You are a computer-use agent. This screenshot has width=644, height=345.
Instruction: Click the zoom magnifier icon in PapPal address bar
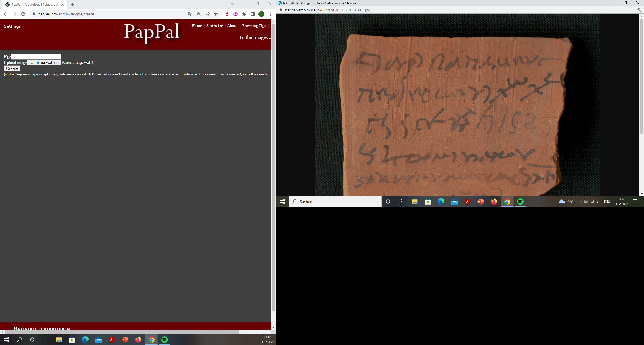click(199, 14)
